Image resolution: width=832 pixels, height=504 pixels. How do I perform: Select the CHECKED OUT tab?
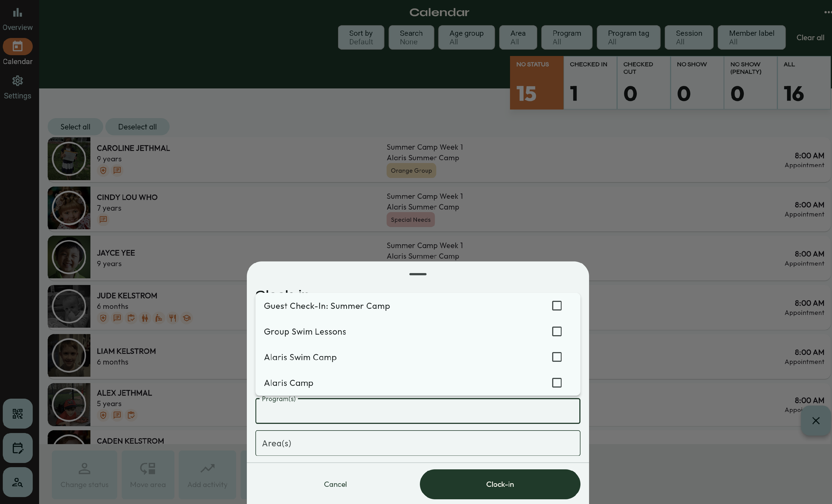644,83
